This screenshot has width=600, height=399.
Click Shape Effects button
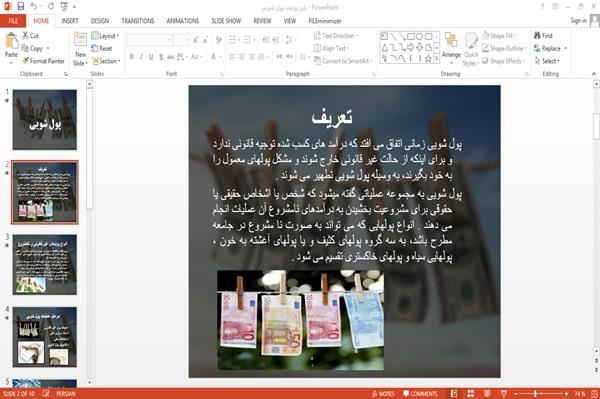point(503,61)
